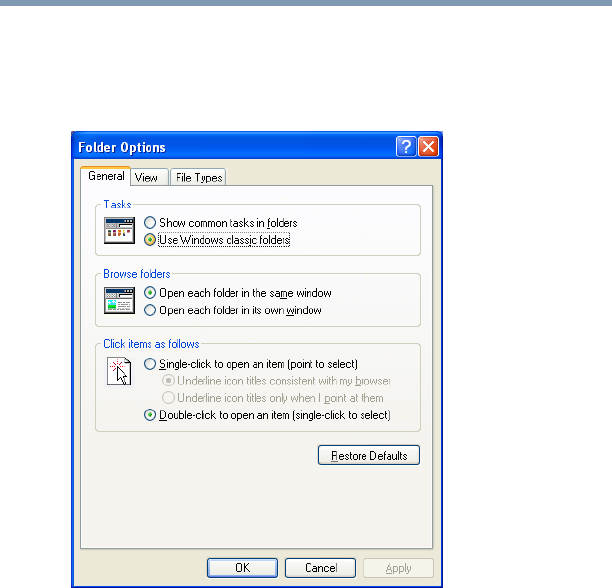Screen dimensions: 612x588
Task: Click the Tasks group label
Action: click(x=117, y=204)
